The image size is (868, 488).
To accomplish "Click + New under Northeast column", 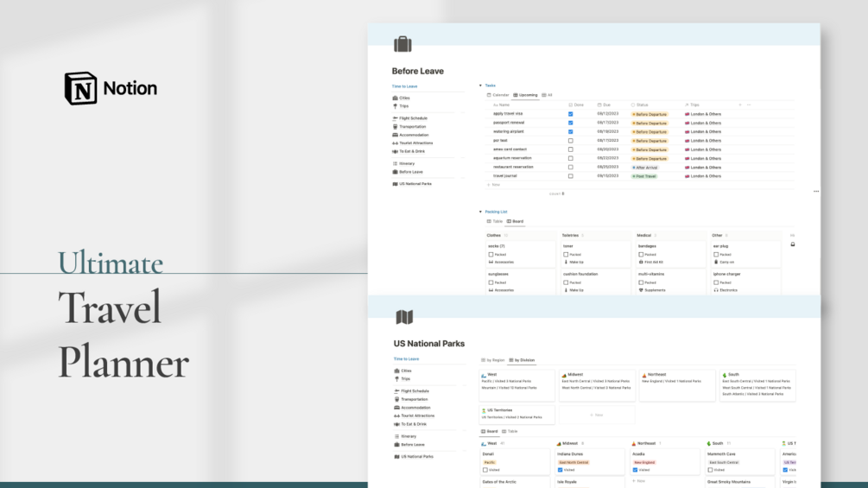I will (x=639, y=481).
